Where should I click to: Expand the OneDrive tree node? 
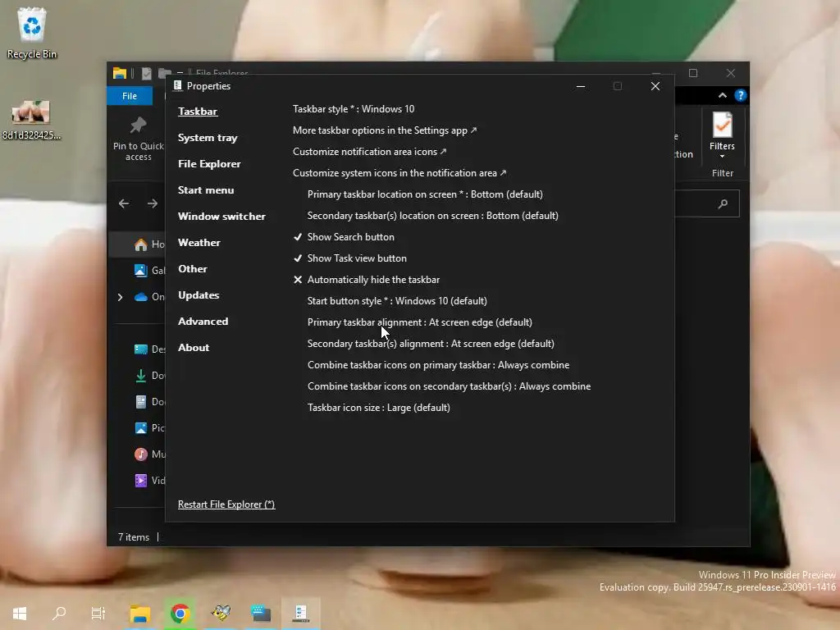120,297
